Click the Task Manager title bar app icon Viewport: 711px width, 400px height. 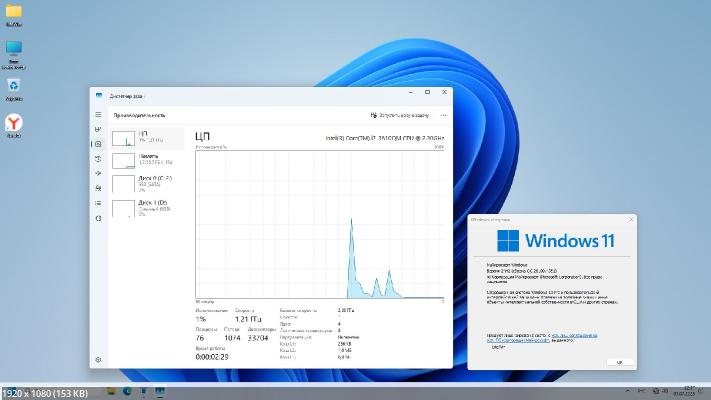[x=99, y=96]
